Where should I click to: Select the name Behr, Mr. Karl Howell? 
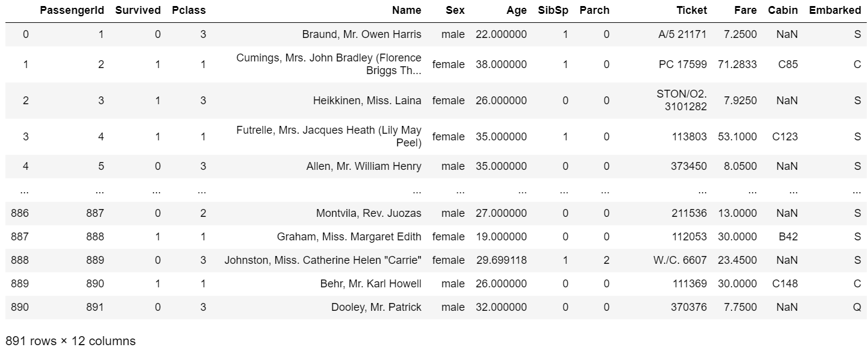click(371, 284)
